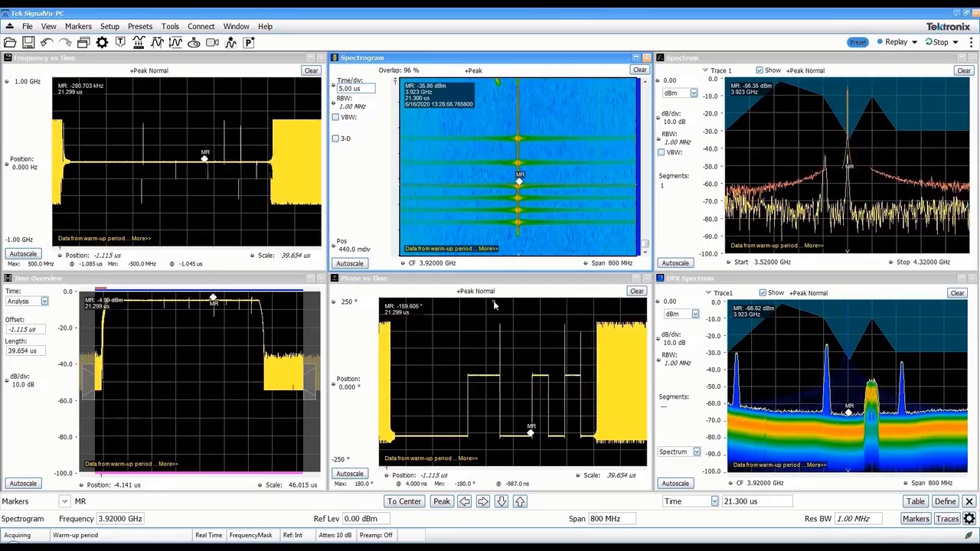Open the Spectrum type dropdown in DPX panel
The image size is (980, 551).
click(697, 452)
